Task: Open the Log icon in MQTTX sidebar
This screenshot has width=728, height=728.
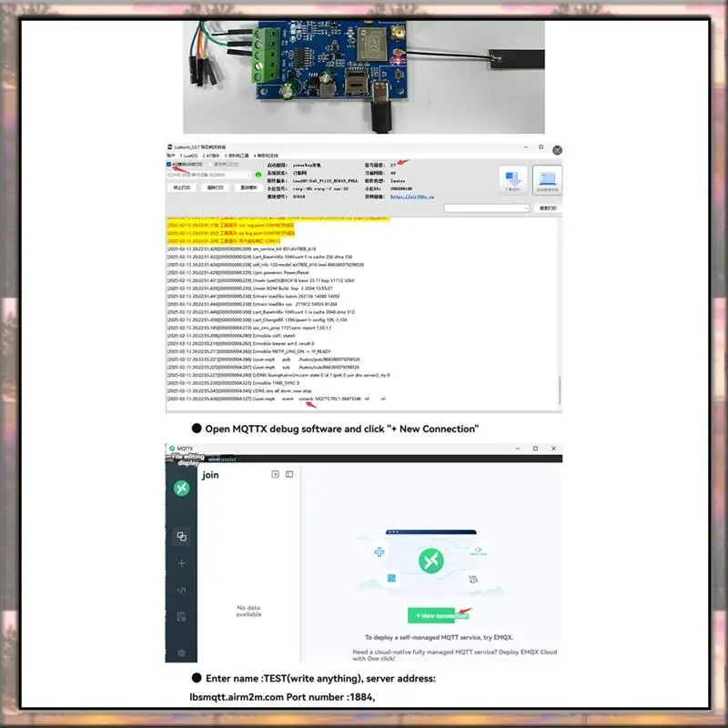Action: (181, 617)
